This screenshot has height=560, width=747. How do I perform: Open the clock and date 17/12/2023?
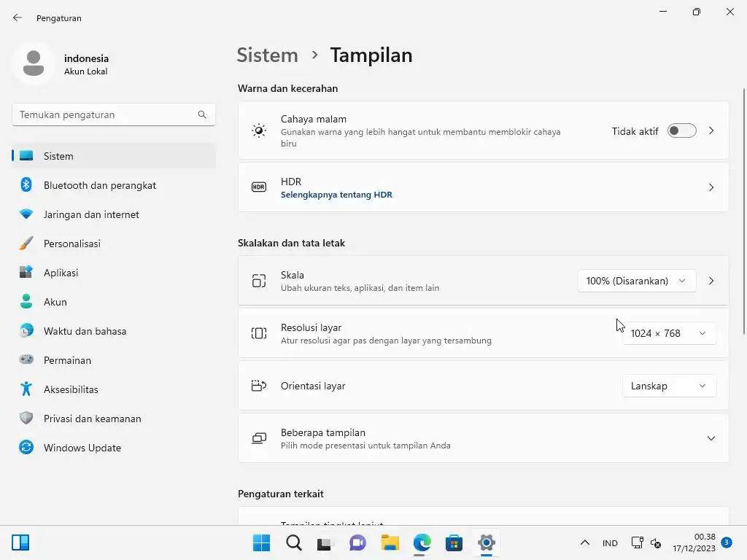pyautogui.click(x=694, y=542)
